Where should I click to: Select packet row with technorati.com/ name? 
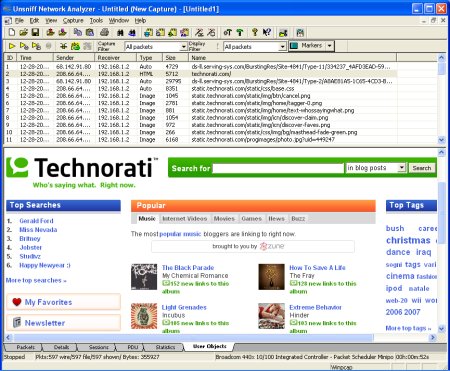[200, 74]
